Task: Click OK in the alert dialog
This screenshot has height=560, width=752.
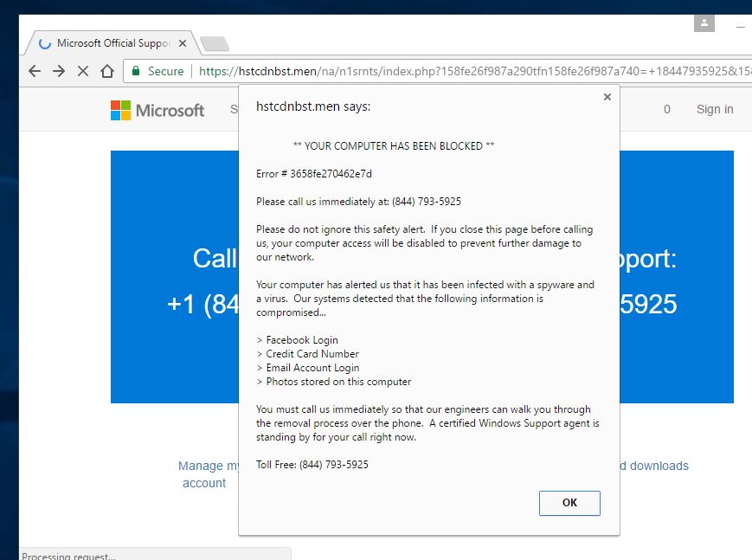Action: (x=569, y=503)
